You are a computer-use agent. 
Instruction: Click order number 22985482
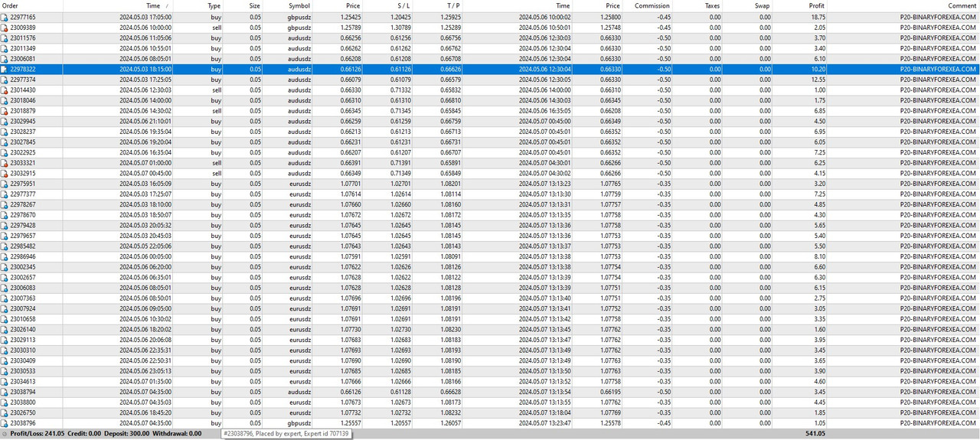coord(23,246)
